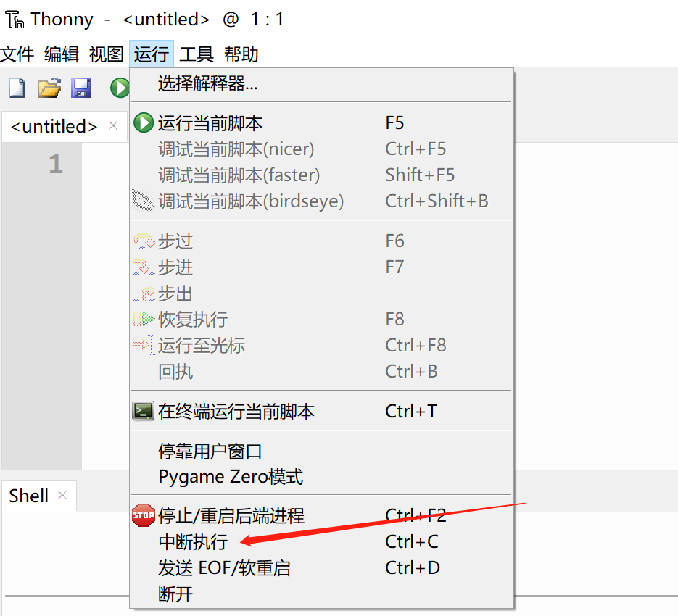Select 停止/重启后端进程 entry
678x616 pixels.
[x=321, y=515]
